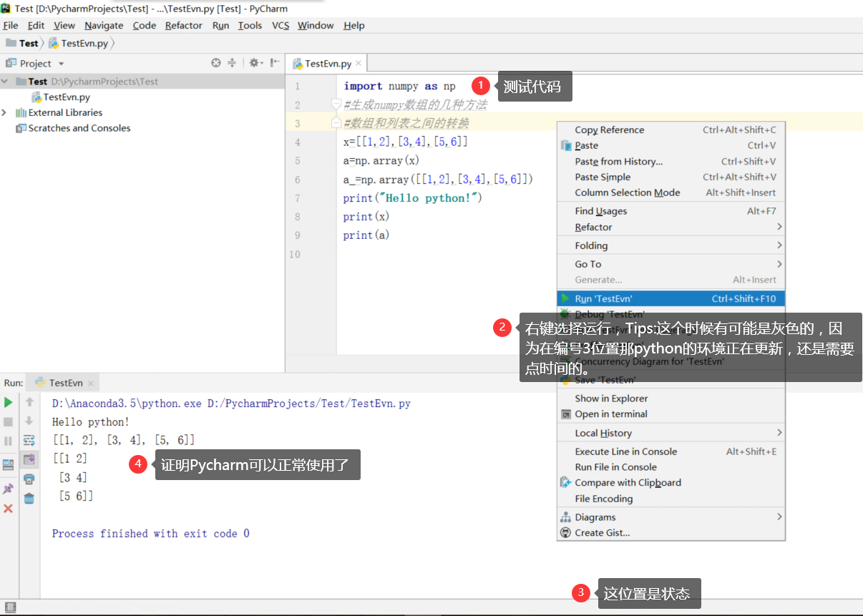This screenshot has height=616, width=863.
Task: Stop the process via red X icon
Action: 9,510
